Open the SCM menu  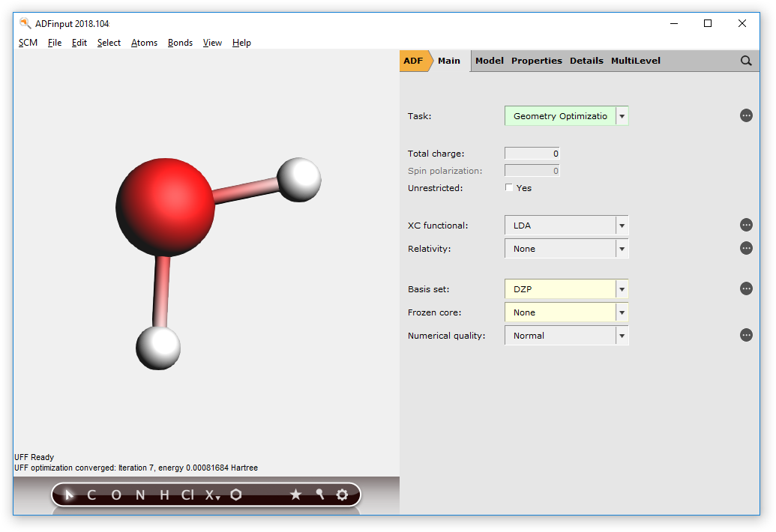pyautogui.click(x=28, y=43)
